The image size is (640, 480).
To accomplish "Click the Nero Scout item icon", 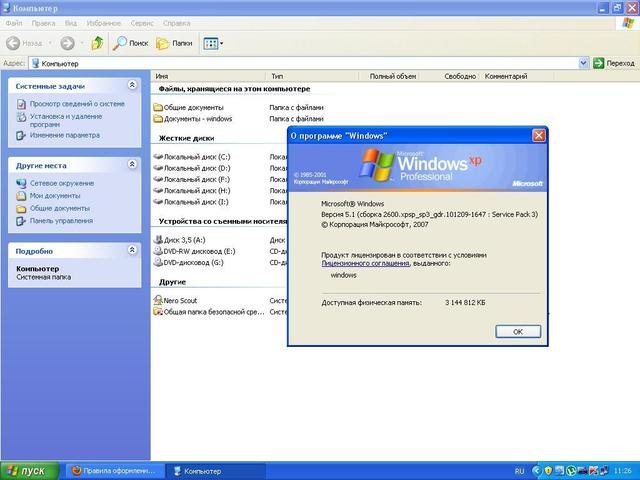I will pos(158,300).
